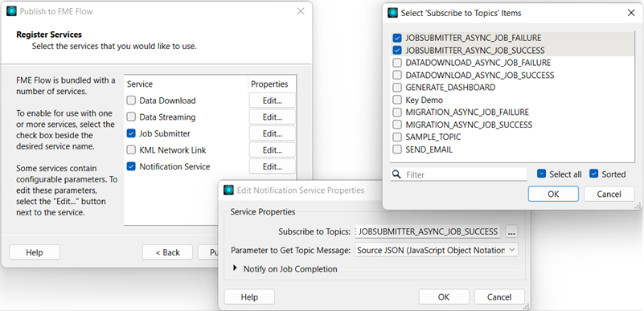Click Edit... for Job Submitter
Image resolution: width=644 pixels, height=311 pixels.
[273, 133]
